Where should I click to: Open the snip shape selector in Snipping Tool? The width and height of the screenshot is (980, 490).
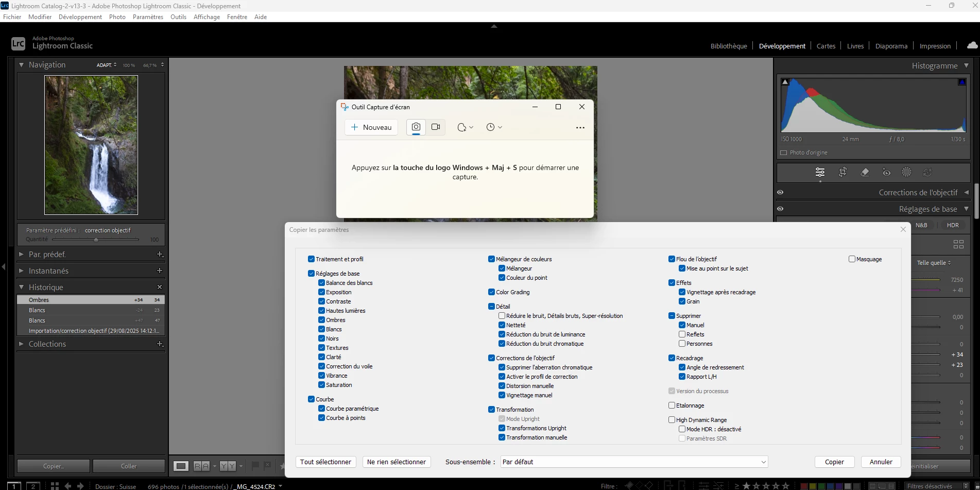(465, 127)
